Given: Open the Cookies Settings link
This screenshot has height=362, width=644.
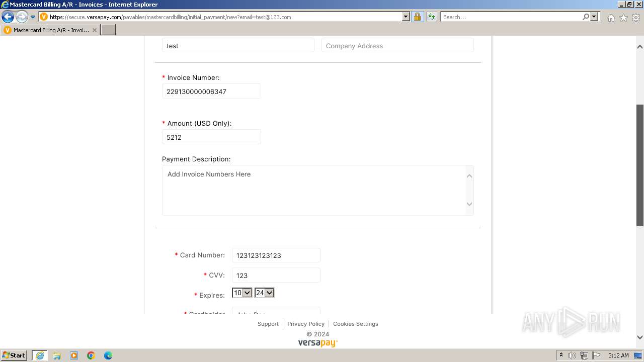Looking at the screenshot, I should coord(356,324).
